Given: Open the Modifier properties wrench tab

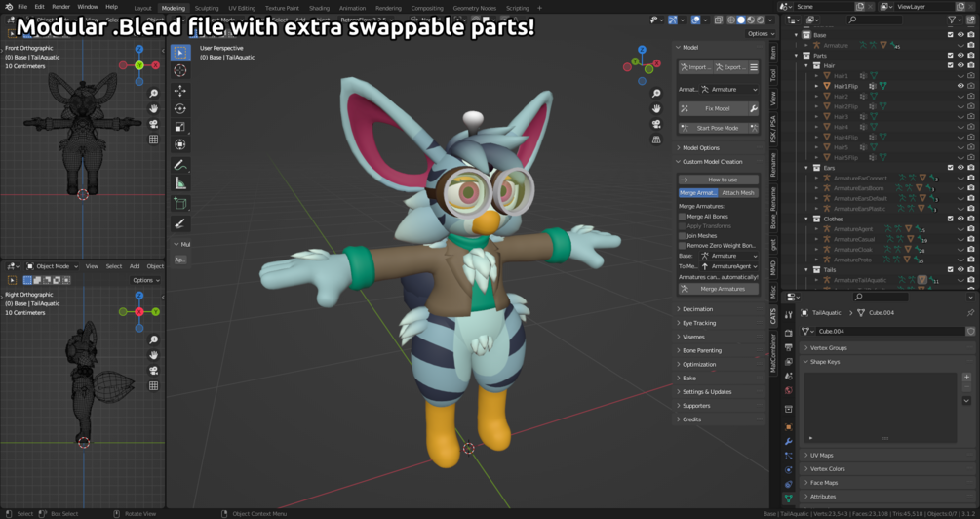Looking at the screenshot, I should coord(789,442).
